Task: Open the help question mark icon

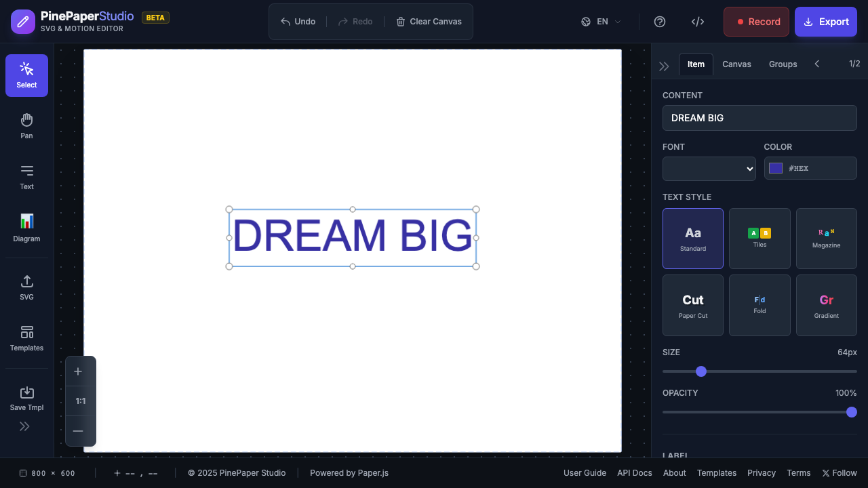Action: pos(659,22)
